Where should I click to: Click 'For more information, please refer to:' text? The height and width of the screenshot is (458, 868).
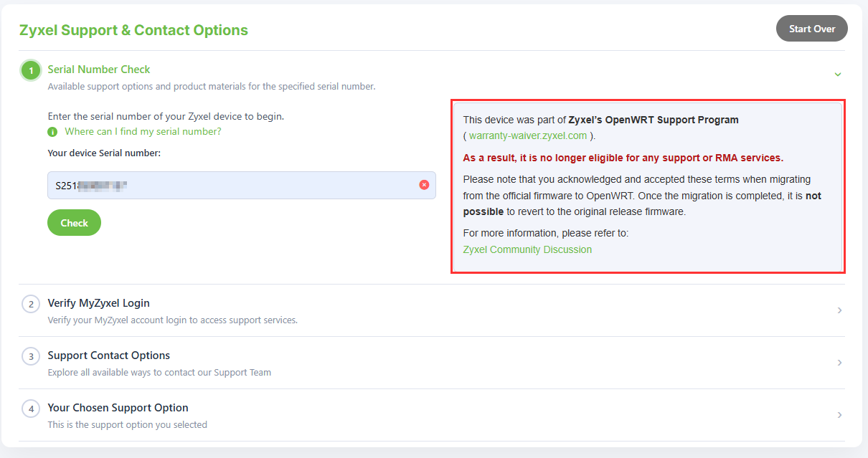point(546,233)
